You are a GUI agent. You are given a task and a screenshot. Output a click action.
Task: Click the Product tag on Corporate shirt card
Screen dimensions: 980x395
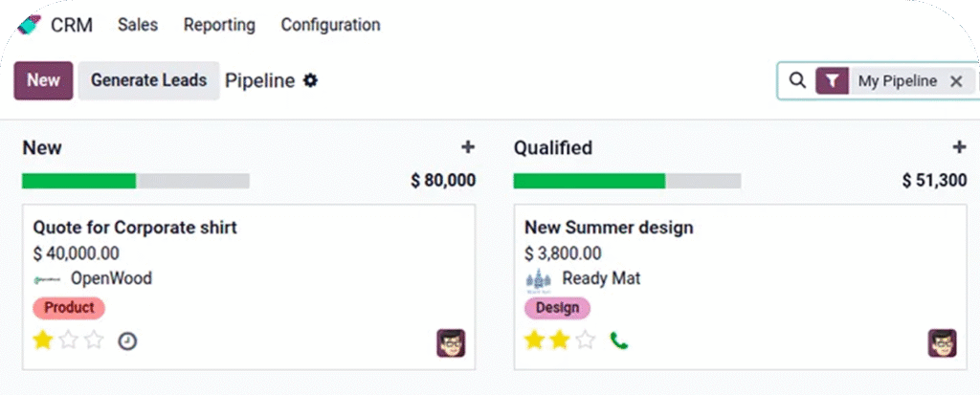[x=69, y=308]
